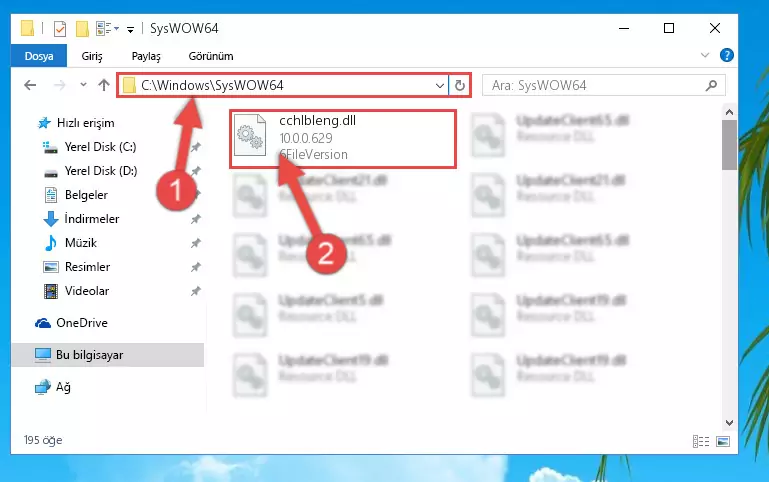This screenshot has height=482, width=769.
Task: Click the Hızlı erişim star icon
Action: tap(44, 123)
